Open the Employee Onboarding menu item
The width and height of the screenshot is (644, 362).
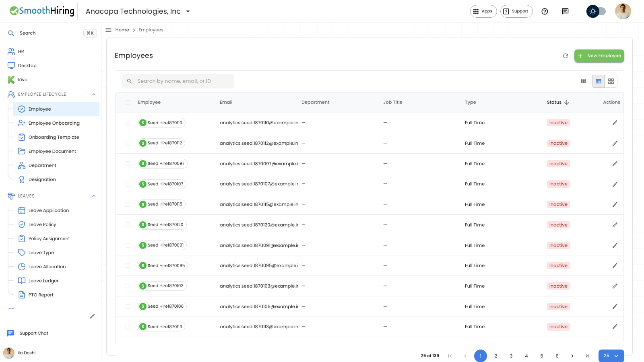coord(54,123)
